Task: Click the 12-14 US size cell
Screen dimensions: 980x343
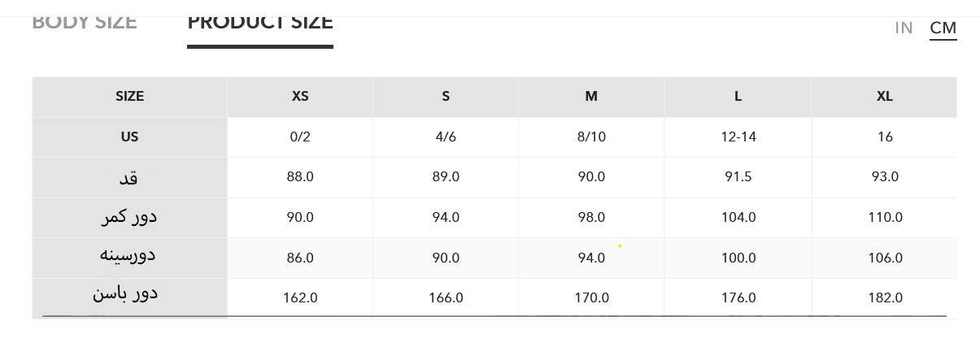Action: pos(738,137)
